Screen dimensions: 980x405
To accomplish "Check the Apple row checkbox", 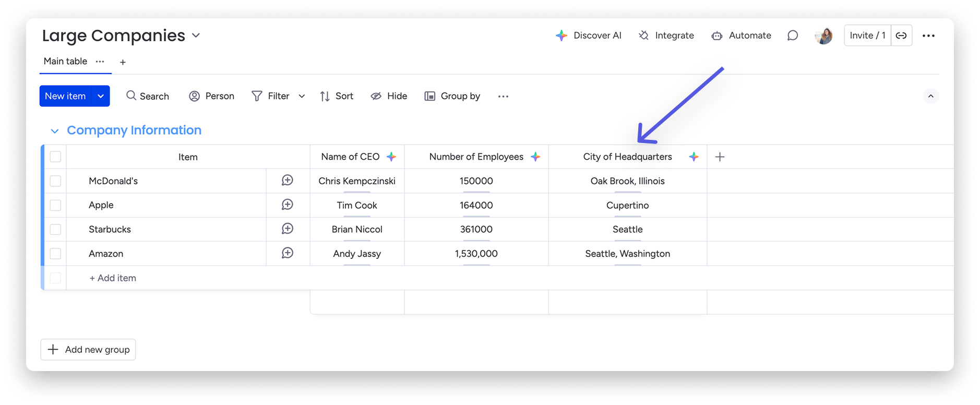I will point(55,205).
